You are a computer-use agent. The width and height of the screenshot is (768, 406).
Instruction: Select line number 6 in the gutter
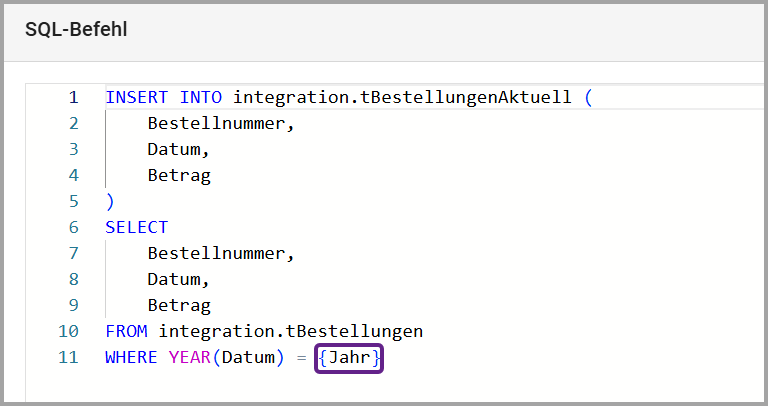point(73,228)
